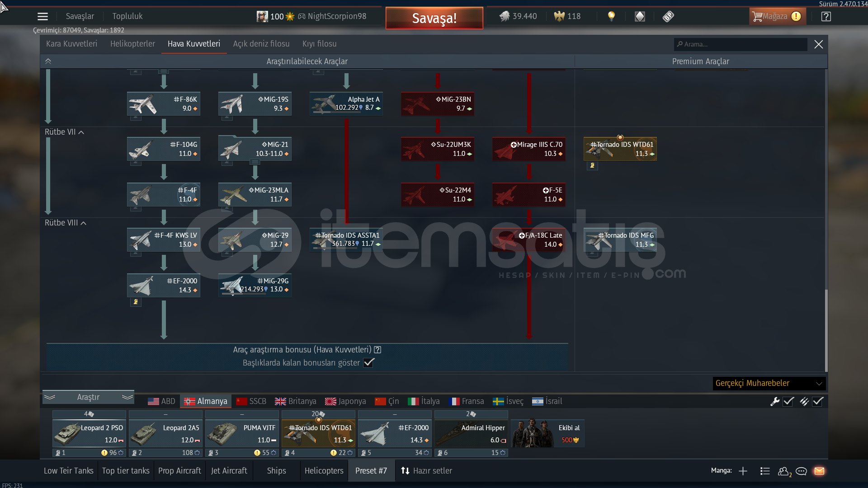
Task: Select the Top tier tanks preset
Action: pyautogui.click(x=126, y=471)
